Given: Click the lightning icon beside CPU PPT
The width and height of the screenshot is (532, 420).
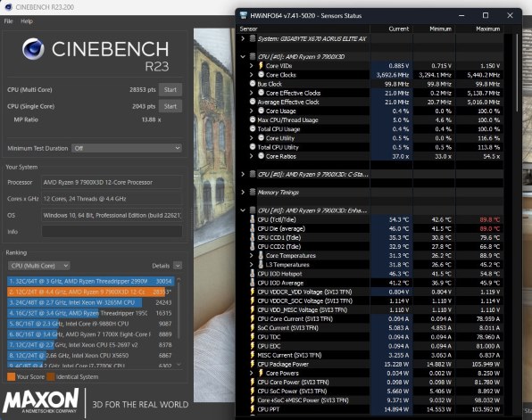Looking at the screenshot, I should pyautogui.click(x=253, y=409).
